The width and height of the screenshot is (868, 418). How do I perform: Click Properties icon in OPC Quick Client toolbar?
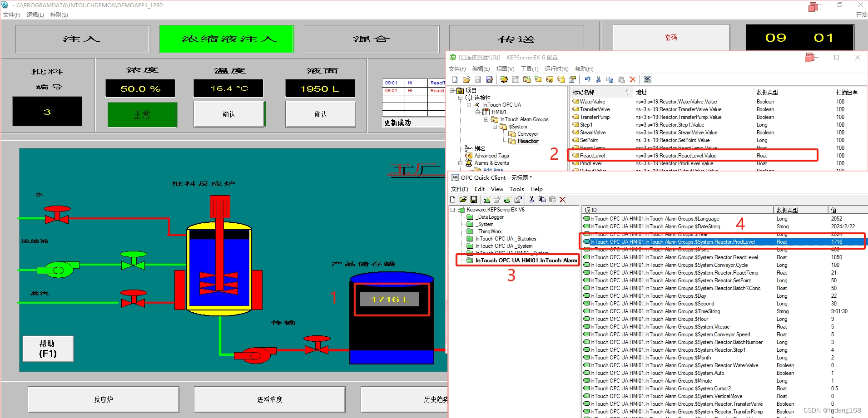point(518,200)
